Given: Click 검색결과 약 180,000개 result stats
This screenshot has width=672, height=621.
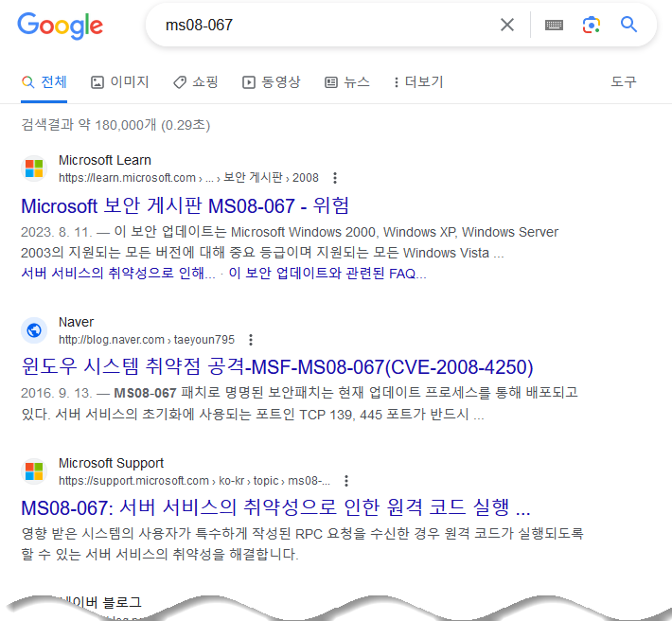Looking at the screenshot, I should 115,125.
